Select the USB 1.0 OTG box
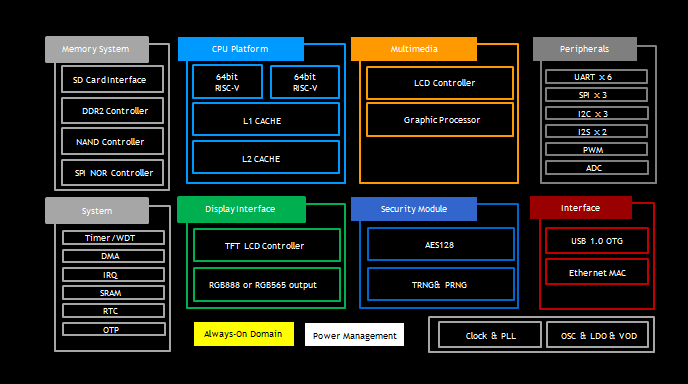This screenshot has height=384, width=688. point(597,240)
